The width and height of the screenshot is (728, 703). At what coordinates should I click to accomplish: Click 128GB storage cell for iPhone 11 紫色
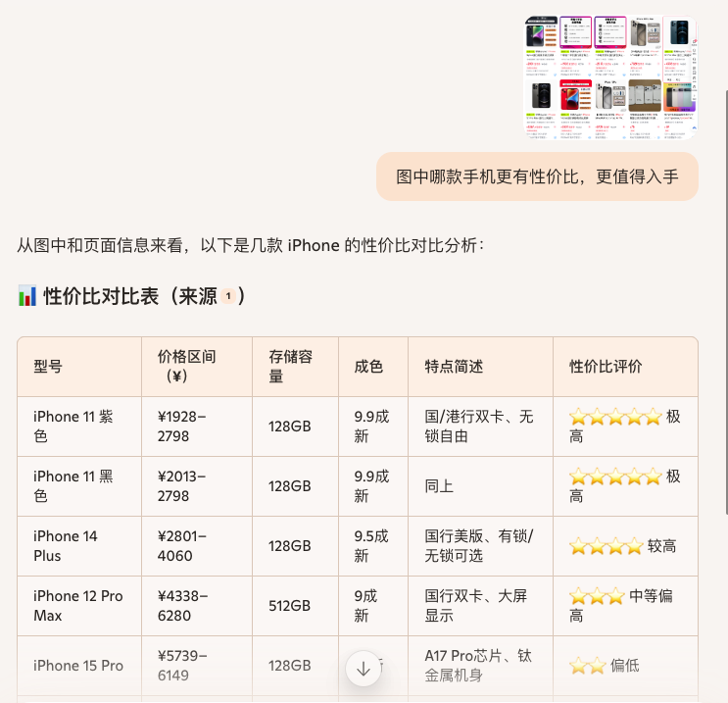point(295,427)
